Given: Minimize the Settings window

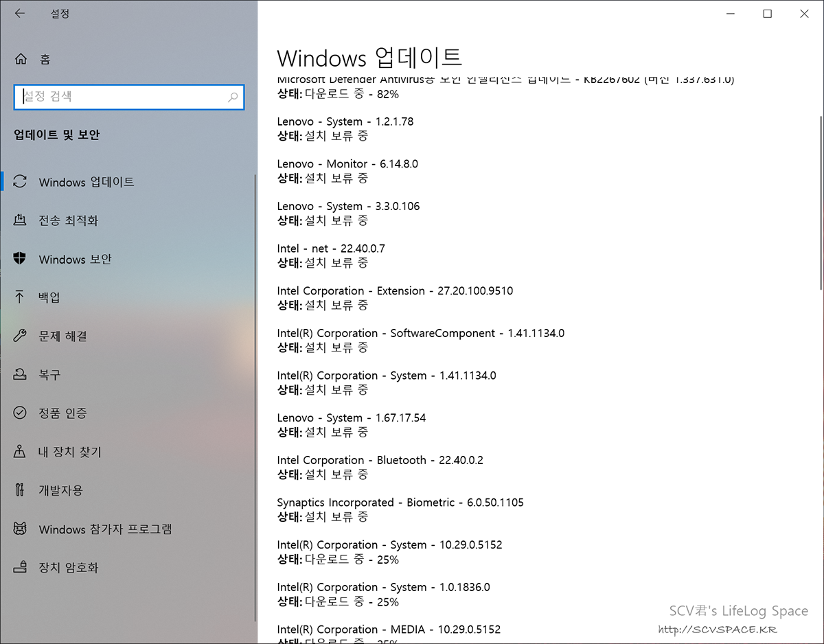Looking at the screenshot, I should click(730, 14).
